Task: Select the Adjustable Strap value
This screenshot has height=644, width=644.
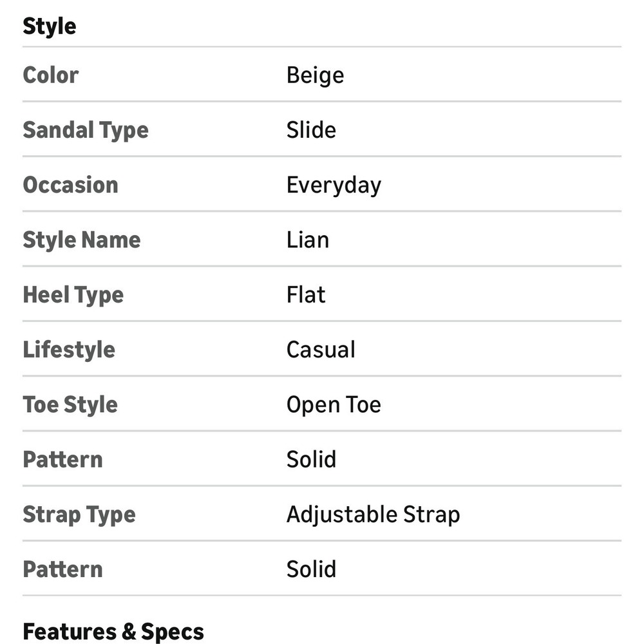Action: [x=373, y=515]
